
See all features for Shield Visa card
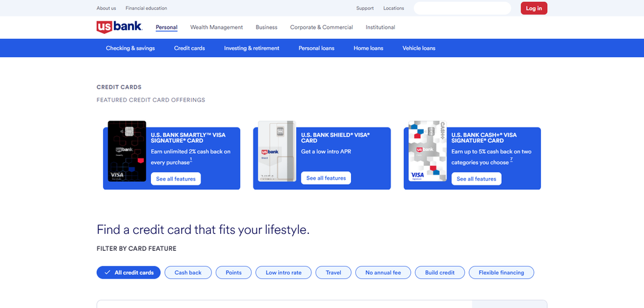tap(326, 179)
